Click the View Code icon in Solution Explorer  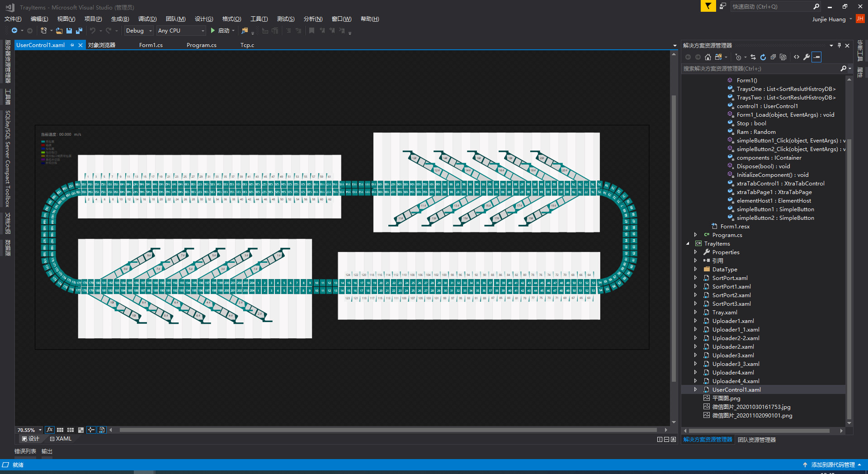click(x=797, y=57)
